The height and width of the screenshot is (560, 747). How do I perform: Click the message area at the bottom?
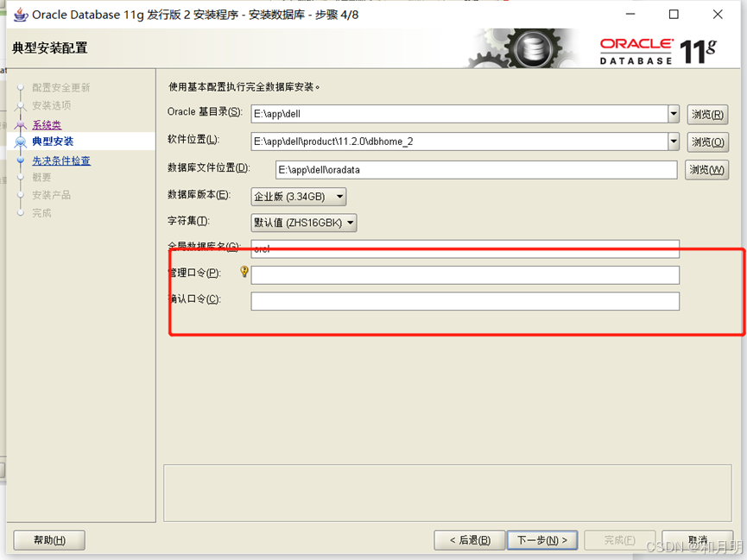point(447,494)
